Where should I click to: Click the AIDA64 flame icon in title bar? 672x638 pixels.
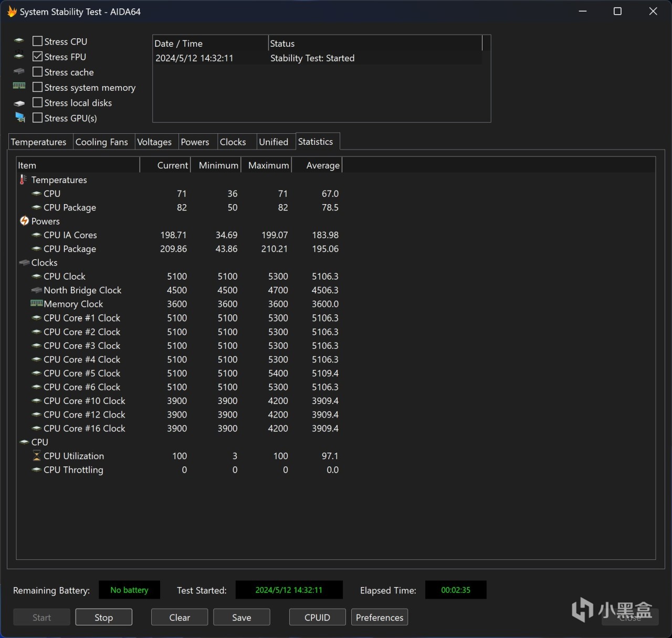12,11
